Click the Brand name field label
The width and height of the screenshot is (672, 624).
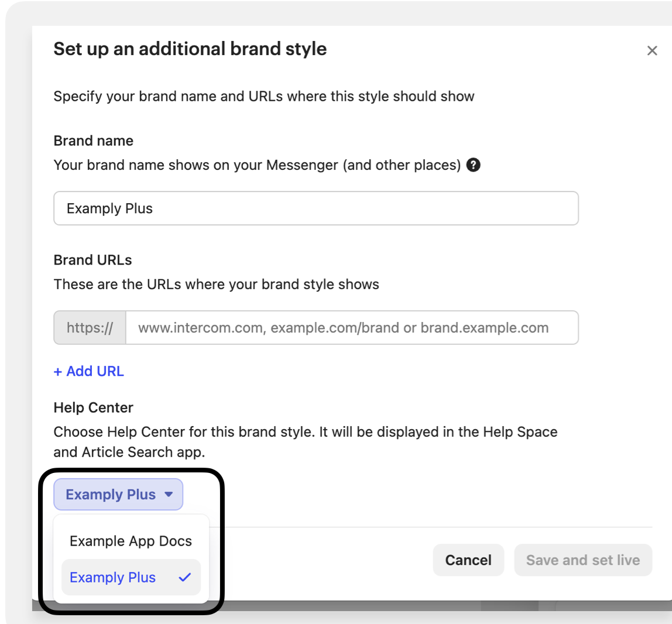94,140
